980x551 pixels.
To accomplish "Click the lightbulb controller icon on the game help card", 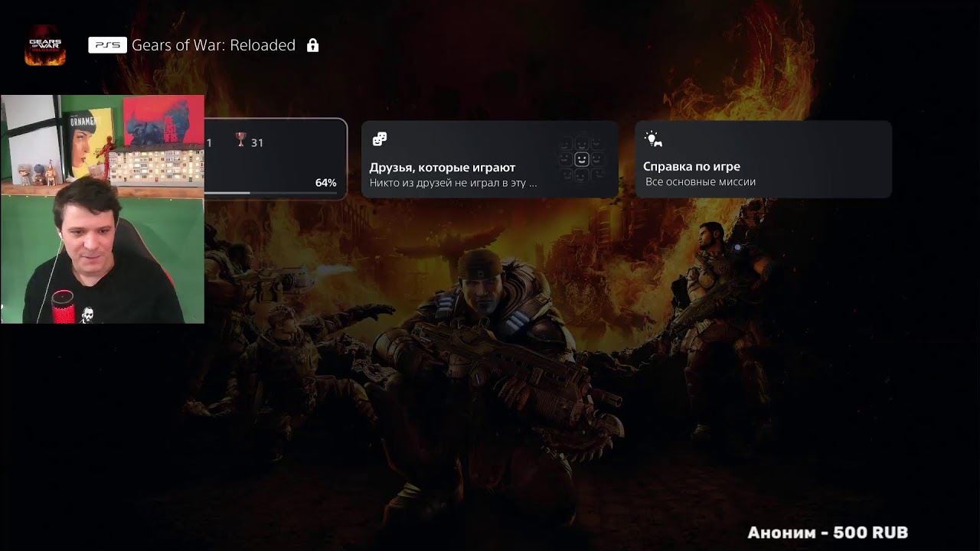I will pos(653,139).
